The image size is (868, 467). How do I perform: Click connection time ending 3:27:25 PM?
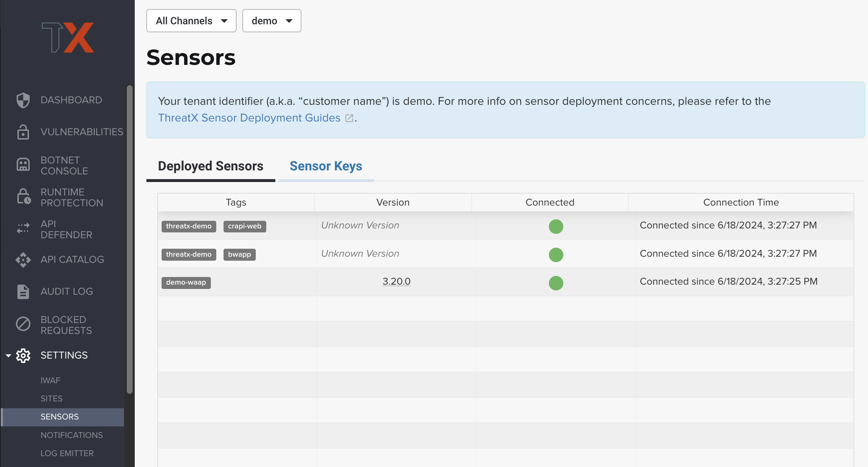pos(729,281)
